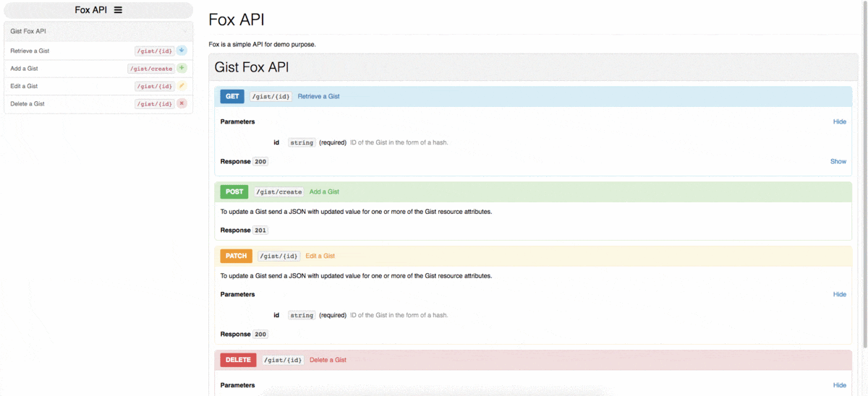
Task: Show the GET endpoint Response 200 details
Action: [838, 161]
